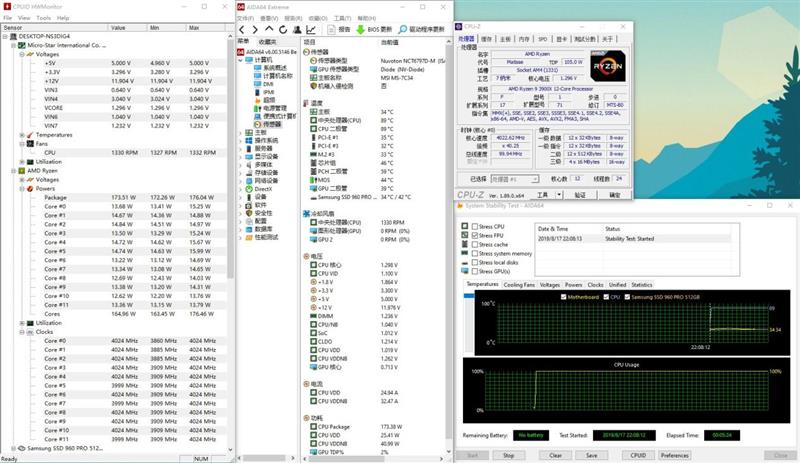Go forward in AIDA64 toolbar
Screen dimensions: 800x463
[x=255, y=30]
